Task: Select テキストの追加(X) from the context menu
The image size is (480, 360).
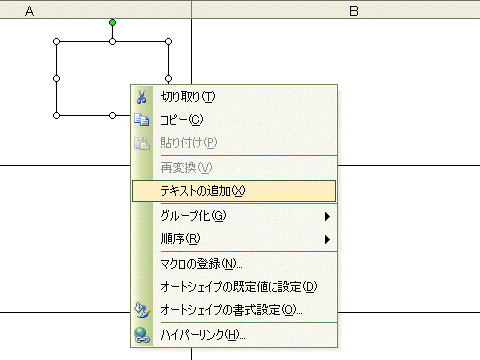Action: 234,191
